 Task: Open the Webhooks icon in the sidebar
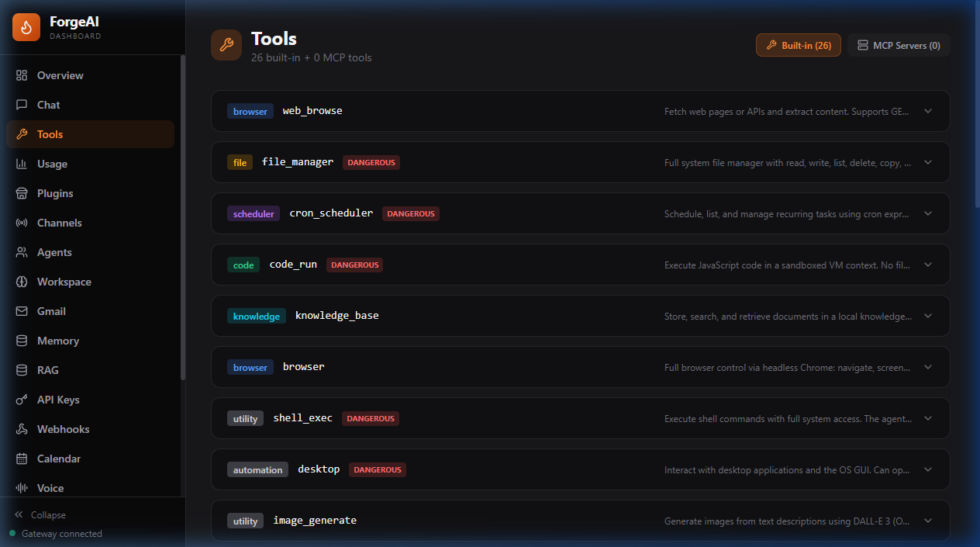22,429
